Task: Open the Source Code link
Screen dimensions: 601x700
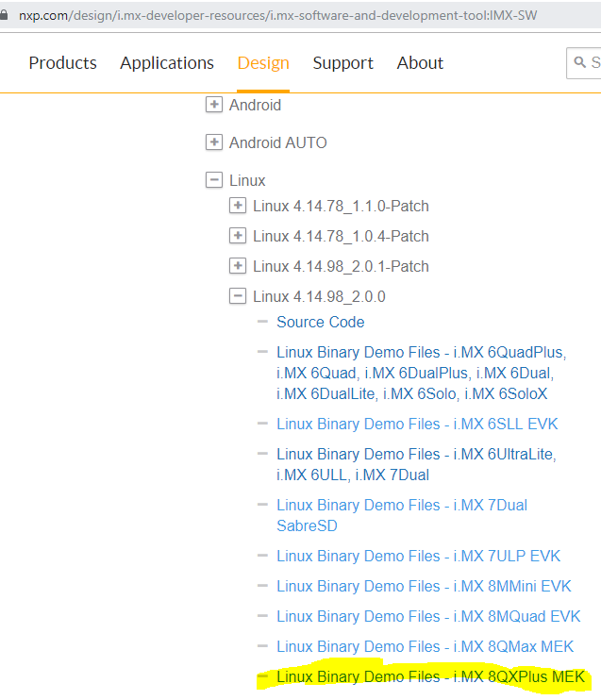Action: tap(320, 322)
